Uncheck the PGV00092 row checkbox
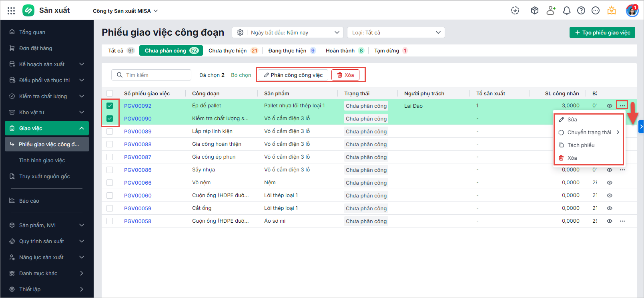 (x=110, y=106)
